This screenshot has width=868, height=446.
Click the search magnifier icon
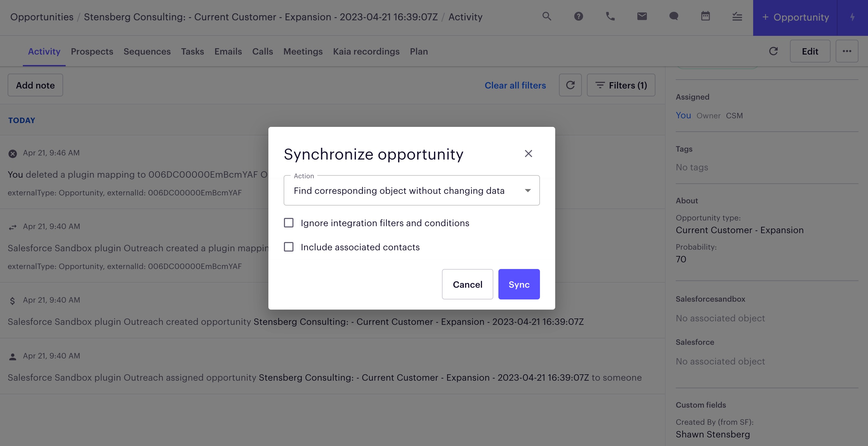coord(547,16)
